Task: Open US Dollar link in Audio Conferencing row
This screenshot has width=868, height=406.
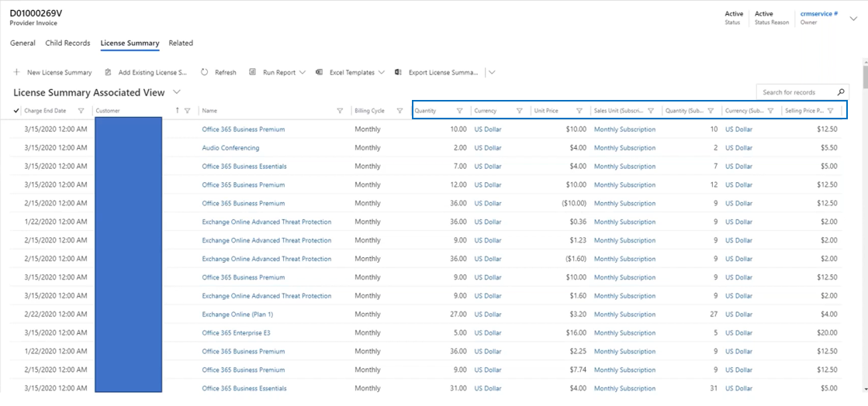Action: (x=488, y=148)
